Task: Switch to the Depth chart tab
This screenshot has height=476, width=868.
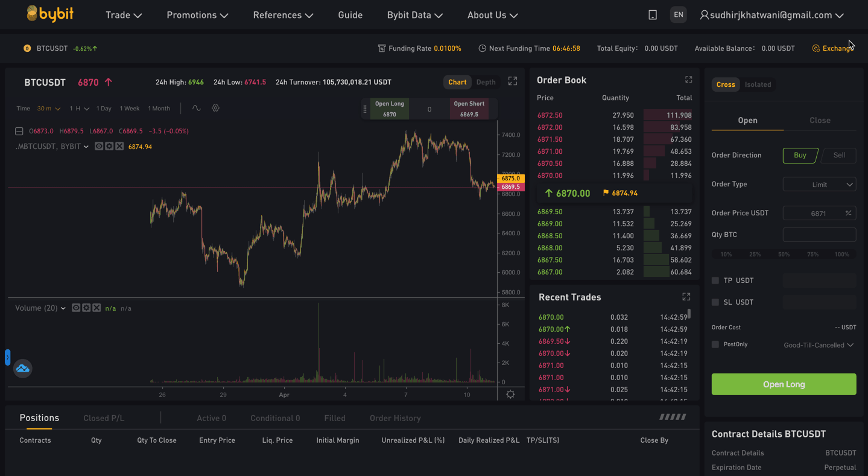Action: coord(486,82)
